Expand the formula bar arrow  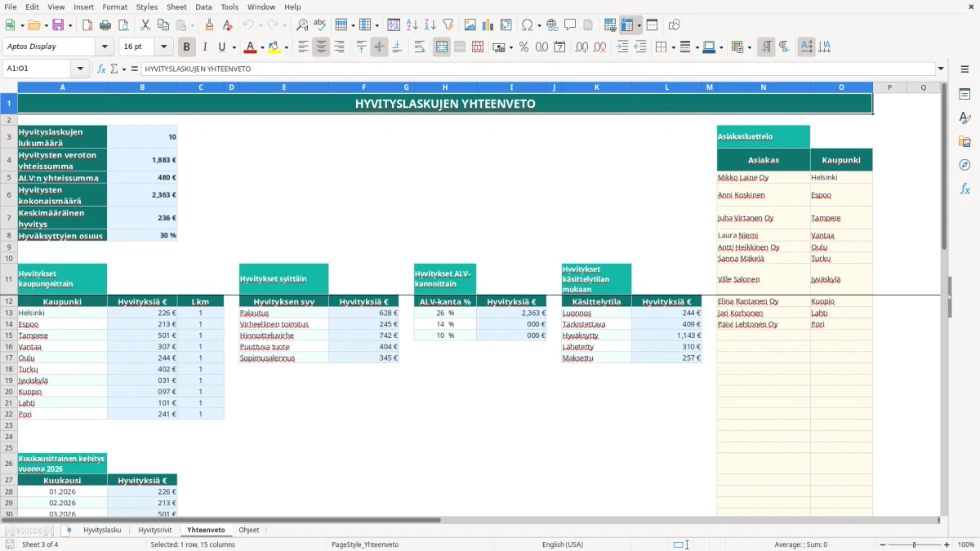941,69
